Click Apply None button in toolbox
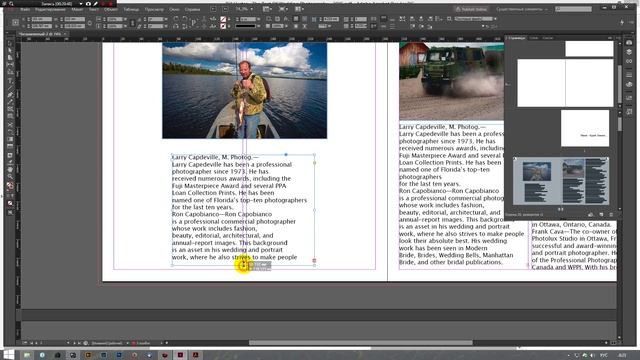 (x=10, y=203)
